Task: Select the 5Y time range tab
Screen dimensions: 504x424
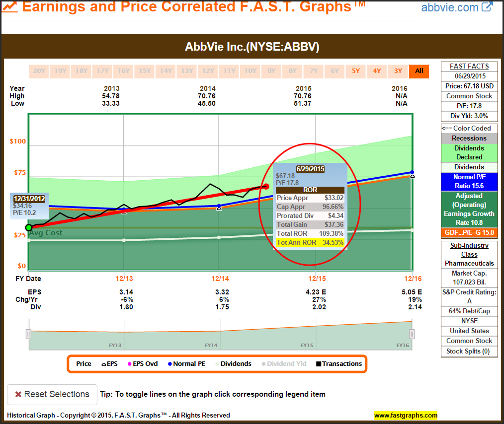Action: [x=356, y=71]
